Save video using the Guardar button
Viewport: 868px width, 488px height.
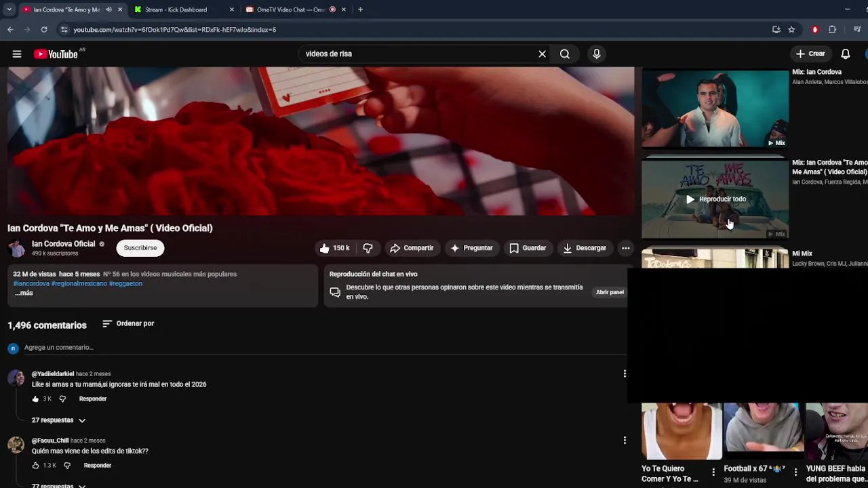(528, 248)
